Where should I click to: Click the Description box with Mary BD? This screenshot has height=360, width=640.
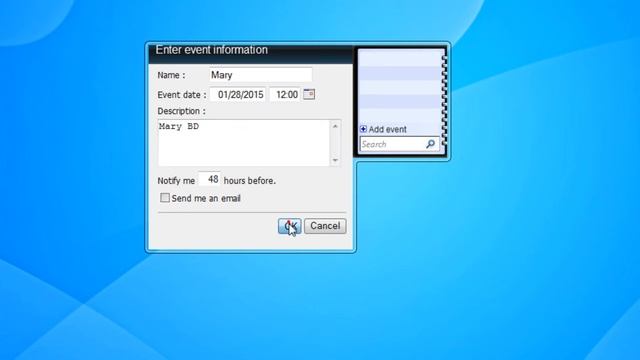244,143
